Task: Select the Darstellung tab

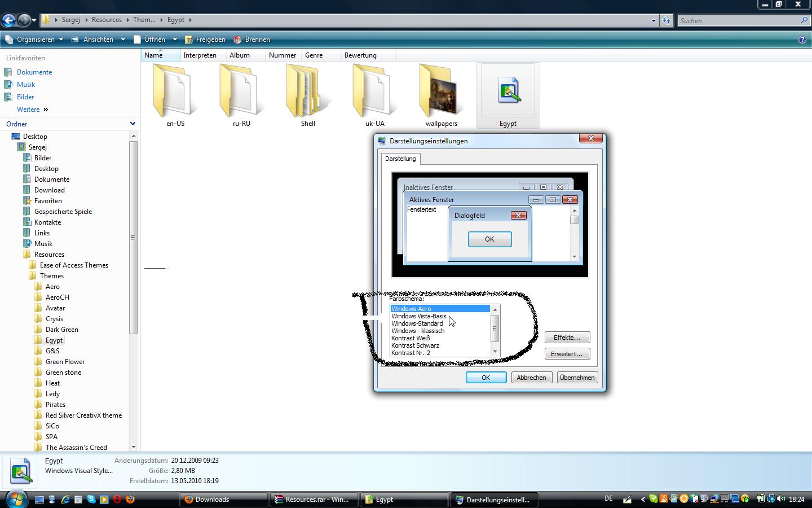Action: pos(400,159)
